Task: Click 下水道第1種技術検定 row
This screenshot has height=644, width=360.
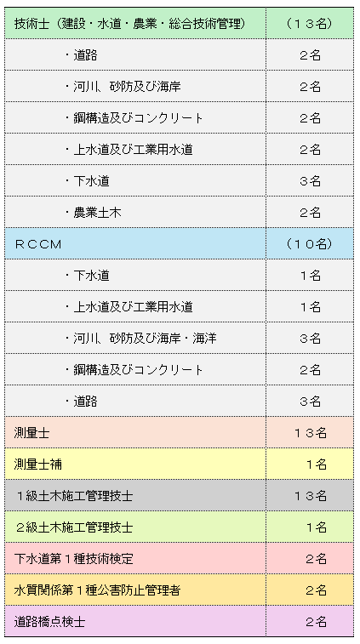Action: pos(180,559)
